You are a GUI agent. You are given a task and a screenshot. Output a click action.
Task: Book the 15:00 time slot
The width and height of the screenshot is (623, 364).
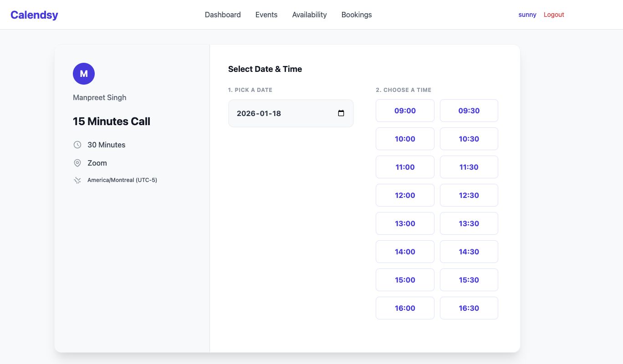[x=405, y=280]
